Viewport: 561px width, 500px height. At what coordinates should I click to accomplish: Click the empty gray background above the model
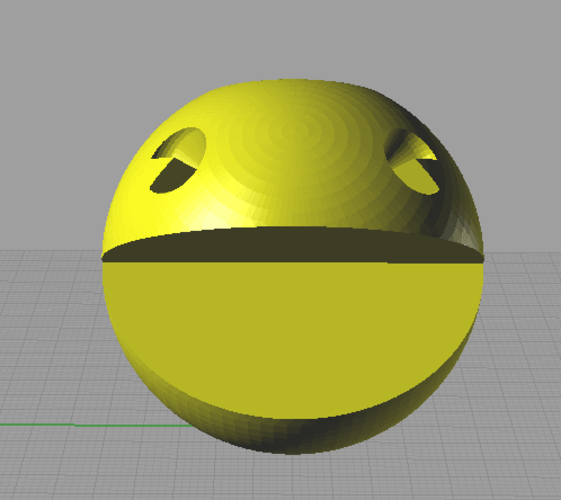pyautogui.click(x=280, y=36)
